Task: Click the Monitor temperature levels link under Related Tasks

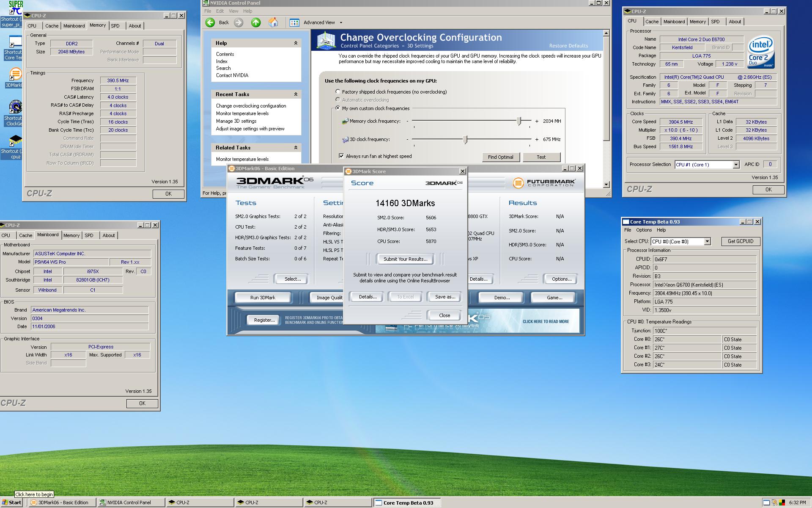Action: click(x=242, y=159)
